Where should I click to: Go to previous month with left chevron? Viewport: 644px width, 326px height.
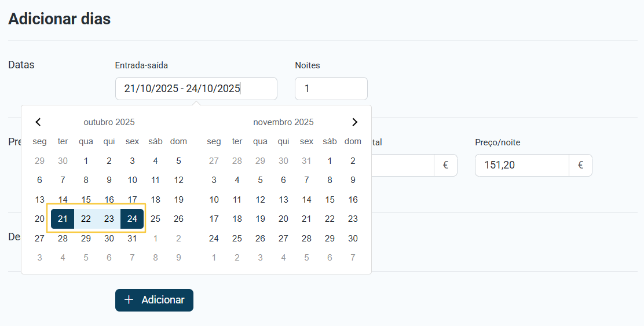point(38,122)
